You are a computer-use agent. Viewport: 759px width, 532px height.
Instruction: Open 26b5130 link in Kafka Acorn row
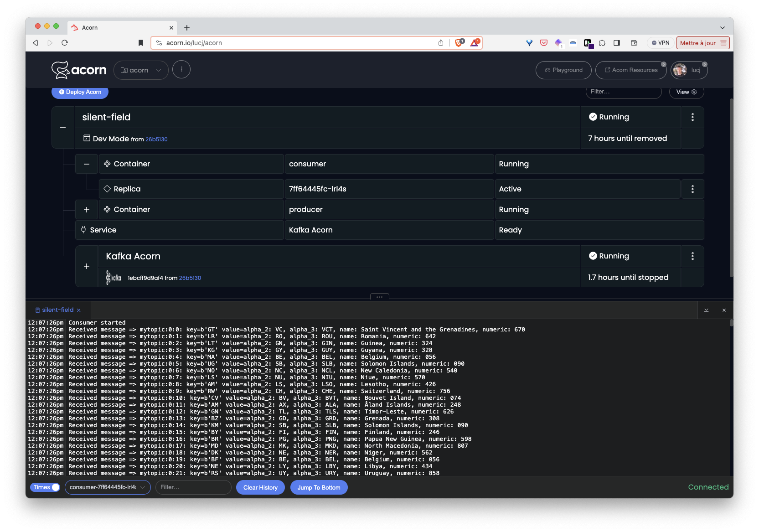[x=190, y=278]
